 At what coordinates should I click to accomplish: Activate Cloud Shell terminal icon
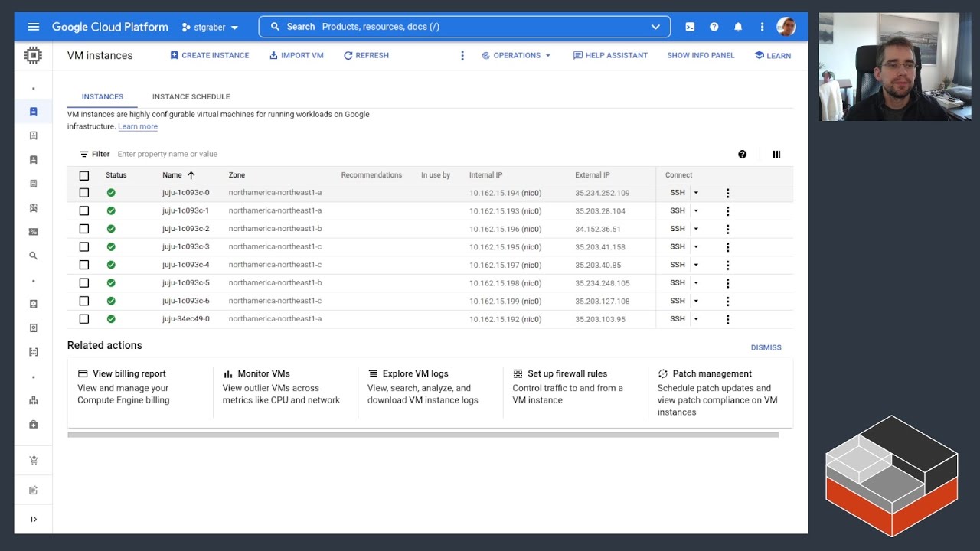click(x=690, y=27)
